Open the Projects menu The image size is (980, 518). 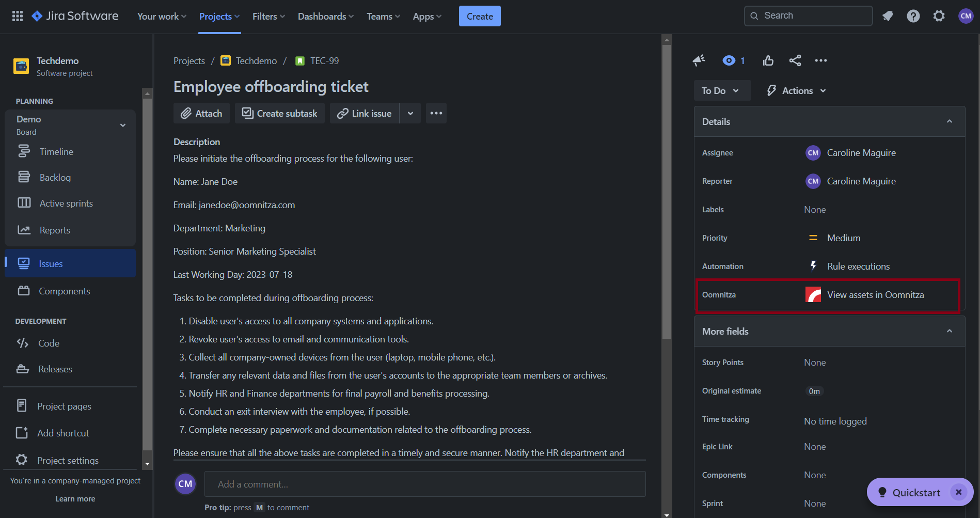coord(219,17)
